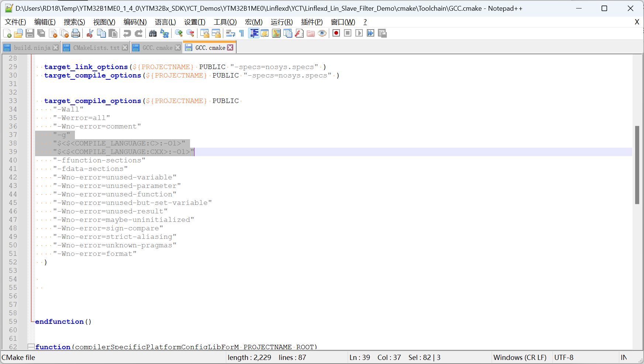
Task: Click the Undo arrow icon
Action: click(x=127, y=34)
